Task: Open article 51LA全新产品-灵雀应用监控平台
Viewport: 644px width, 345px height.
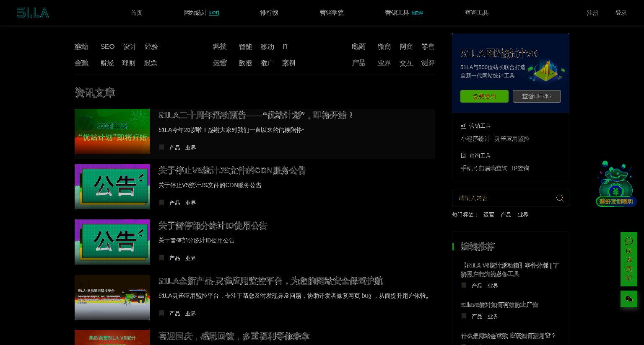Action: coord(271,281)
